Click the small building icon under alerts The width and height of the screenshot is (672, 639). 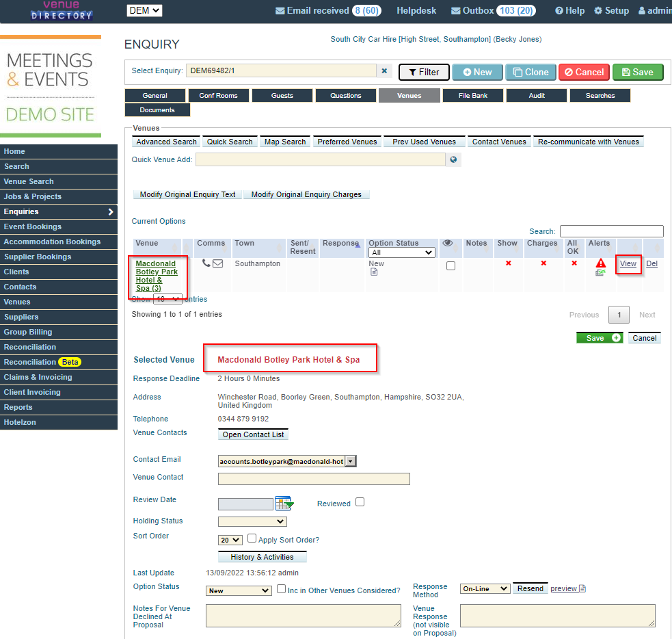[600, 272]
